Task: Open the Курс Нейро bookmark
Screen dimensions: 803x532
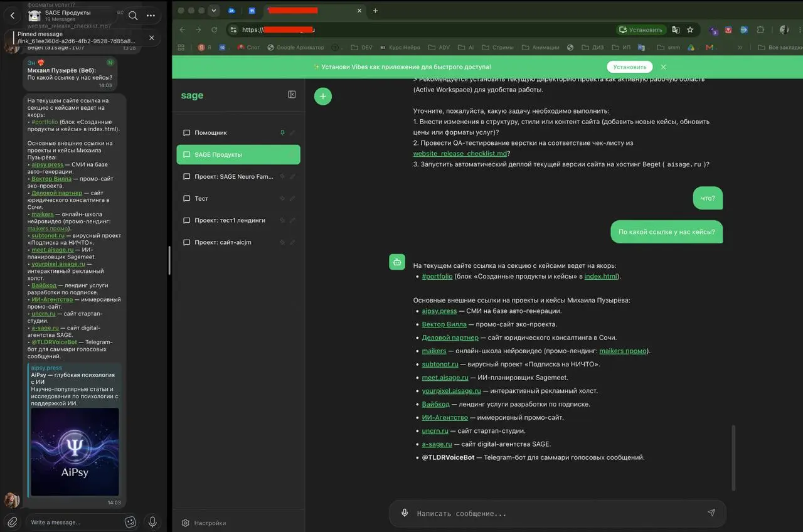Action: (398, 47)
